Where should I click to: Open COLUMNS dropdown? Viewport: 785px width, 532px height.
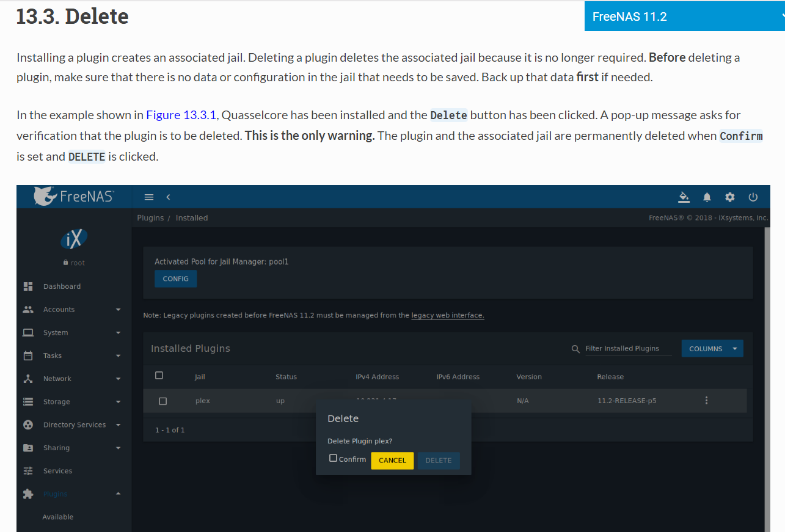[712, 349]
